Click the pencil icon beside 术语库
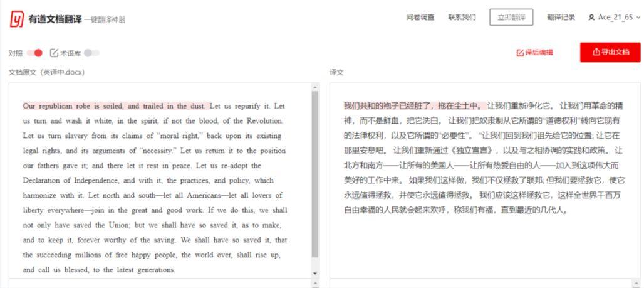The width and height of the screenshot is (644, 288). point(55,53)
